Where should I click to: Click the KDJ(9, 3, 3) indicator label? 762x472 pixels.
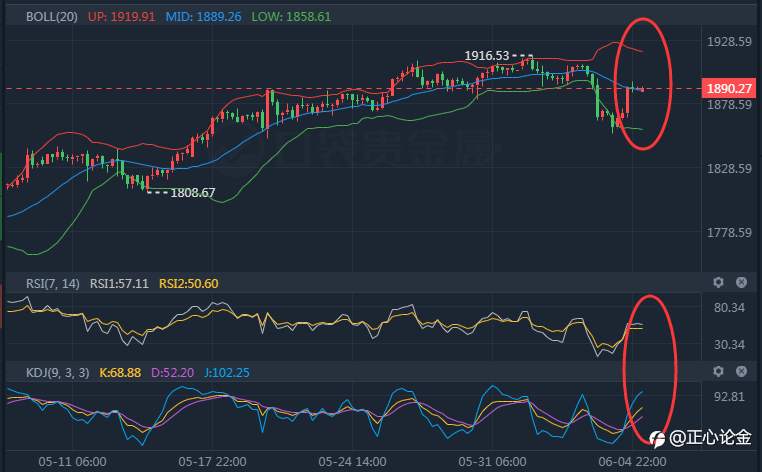tap(57, 373)
